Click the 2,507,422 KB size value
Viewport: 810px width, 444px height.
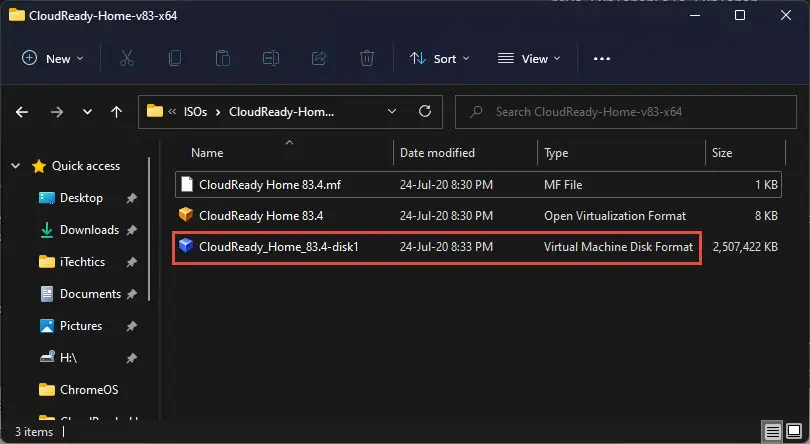pyautogui.click(x=745, y=247)
